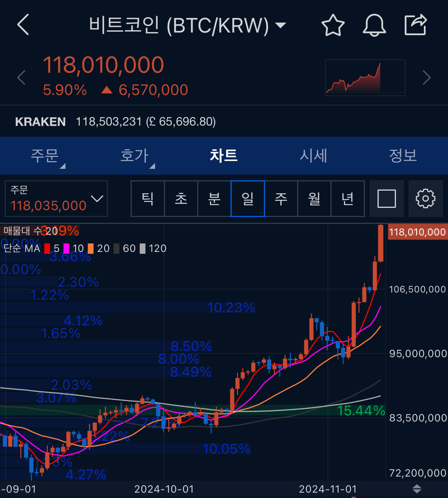Viewport: 448px width, 498px height.
Task: Click the 118,010,000 headline price
Action: pyautogui.click(x=103, y=65)
